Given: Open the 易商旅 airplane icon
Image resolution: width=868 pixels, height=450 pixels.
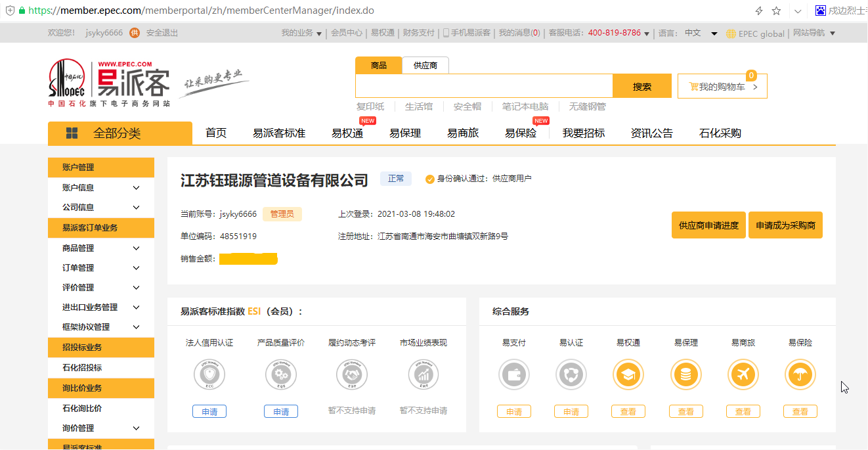Looking at the screenshot, I should (743, 374).
